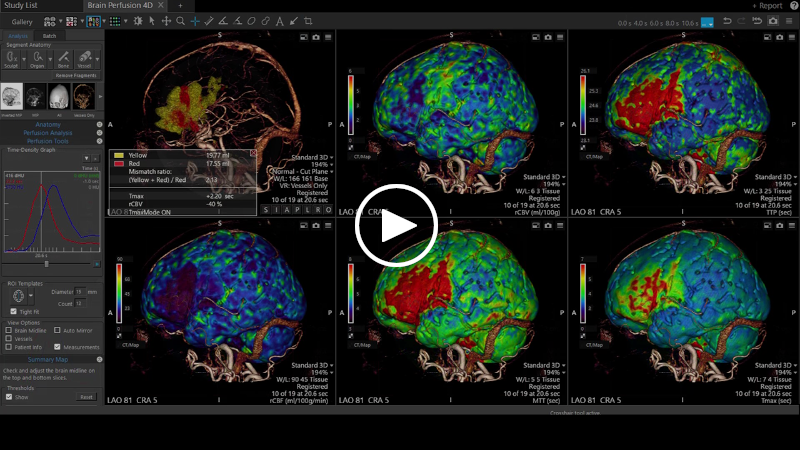Open the Help question mark icon

(794, 6)
